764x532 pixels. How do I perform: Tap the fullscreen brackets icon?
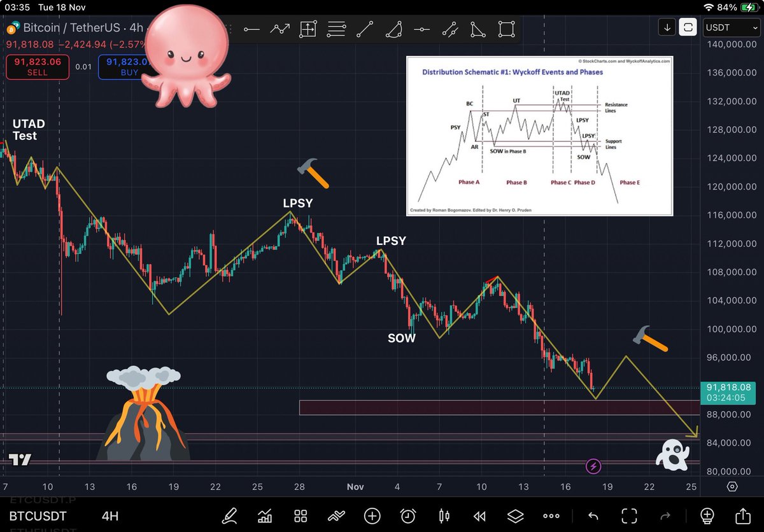(x=629, y=515)
